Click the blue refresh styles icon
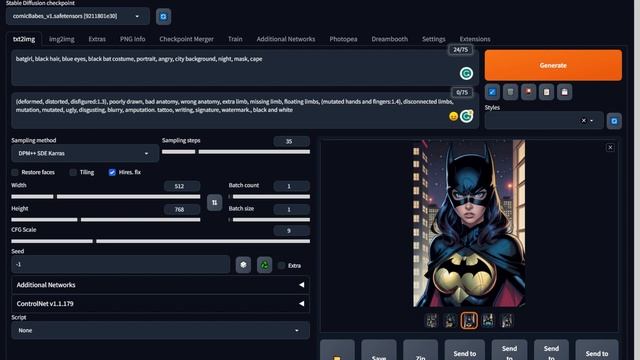The width and height of the screenshot is (640, 360). [614, 121]
